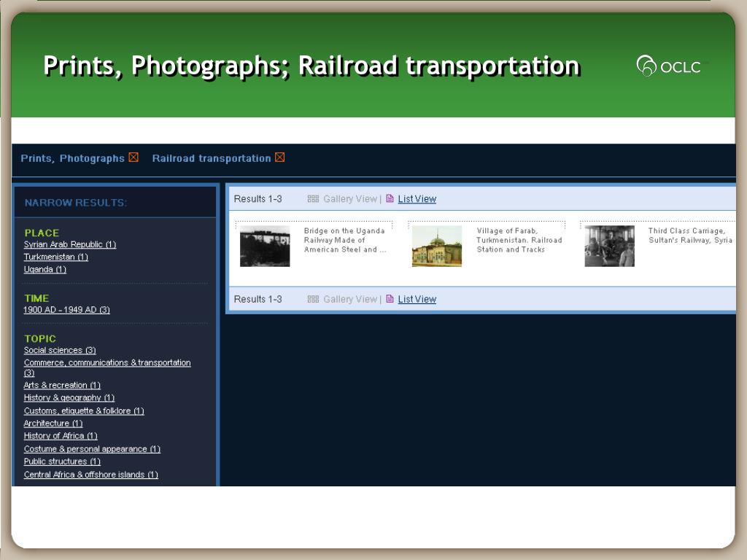747x560 pixels.
Task: Click the bottom 'Results 1-3' text
Action: tap(258, 300)
